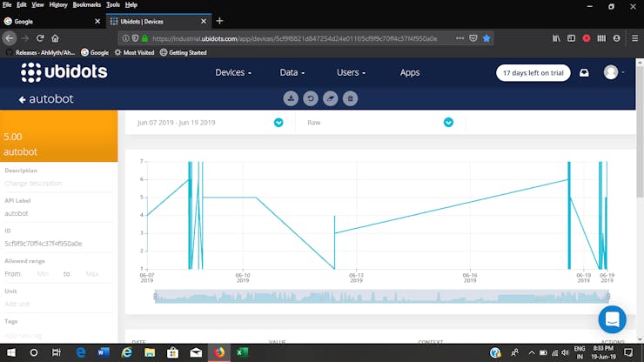Open the History menu
The height and width of the screenshot is (362, 644).
pos(58,5)
